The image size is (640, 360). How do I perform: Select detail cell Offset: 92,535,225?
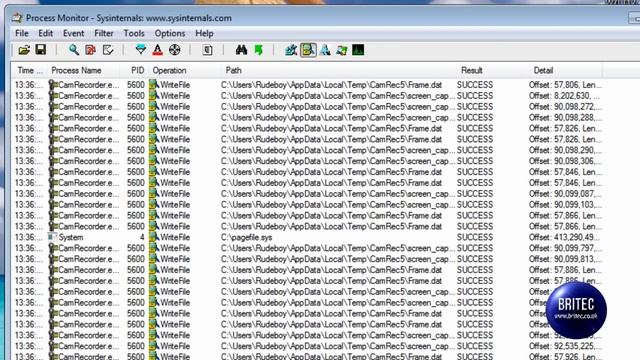(x=565, y=346)
